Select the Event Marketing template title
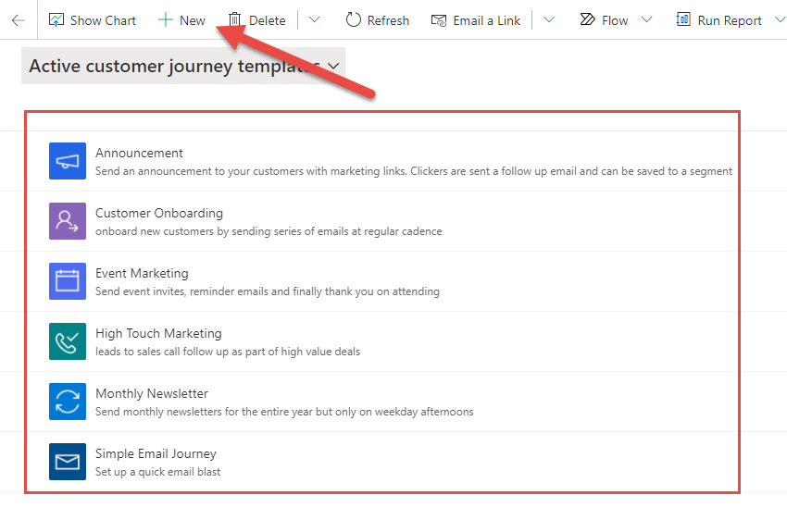 tap(142, 273)
